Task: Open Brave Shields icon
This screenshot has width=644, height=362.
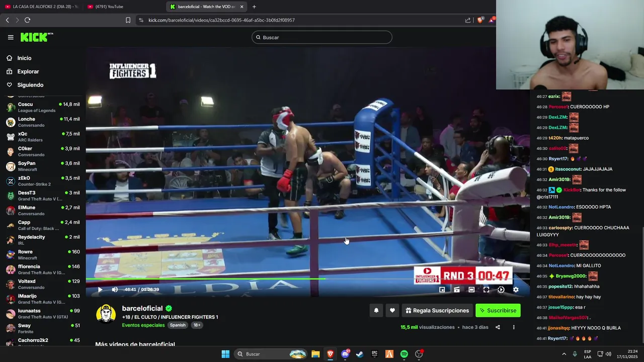Action: pos(480,20)
